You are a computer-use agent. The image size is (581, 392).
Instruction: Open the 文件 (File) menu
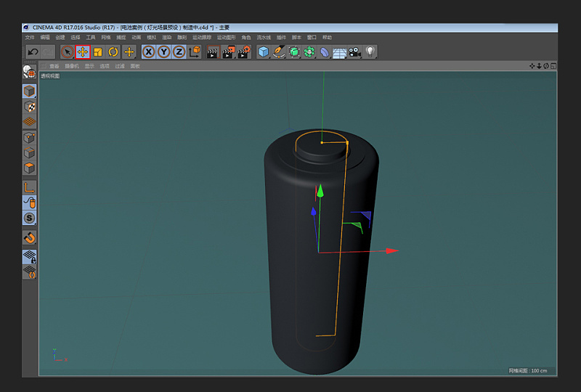[30, 38]
